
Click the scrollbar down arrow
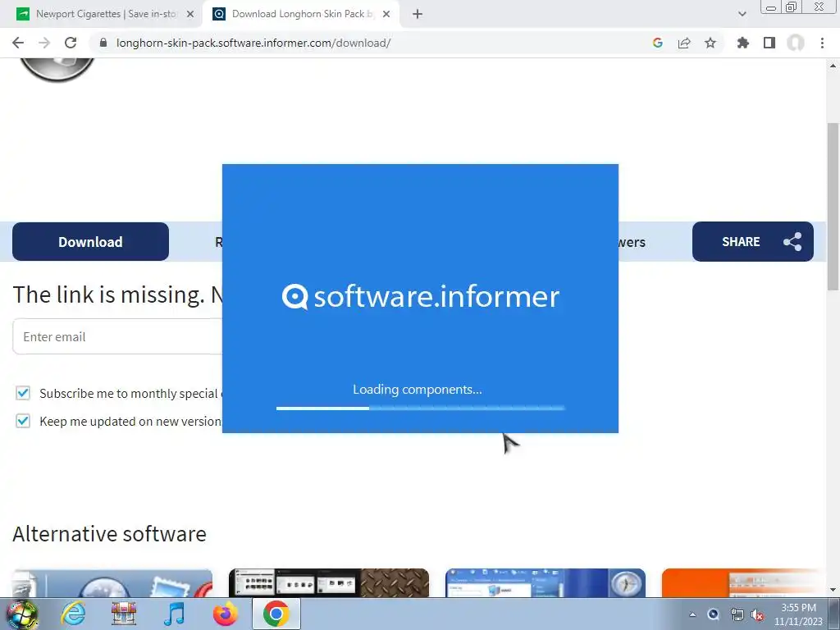[x=833, y=591]
